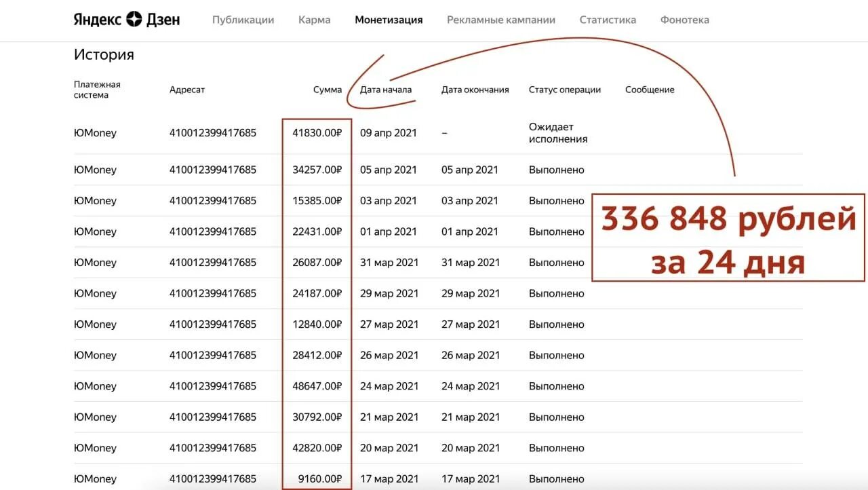
Task: Click start date 01 апр 2021
Action: click(389, 231)
